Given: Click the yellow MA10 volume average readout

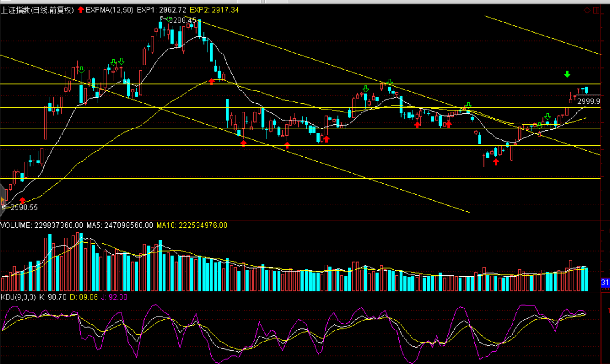Looking at the screenshot, I should (192, 225).
